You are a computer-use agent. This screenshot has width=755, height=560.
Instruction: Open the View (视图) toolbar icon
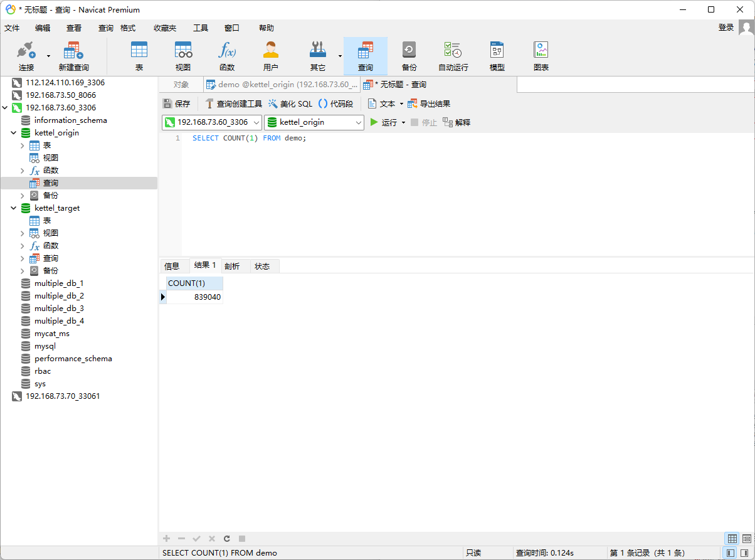pyautogui.click(x=183, y=56)
